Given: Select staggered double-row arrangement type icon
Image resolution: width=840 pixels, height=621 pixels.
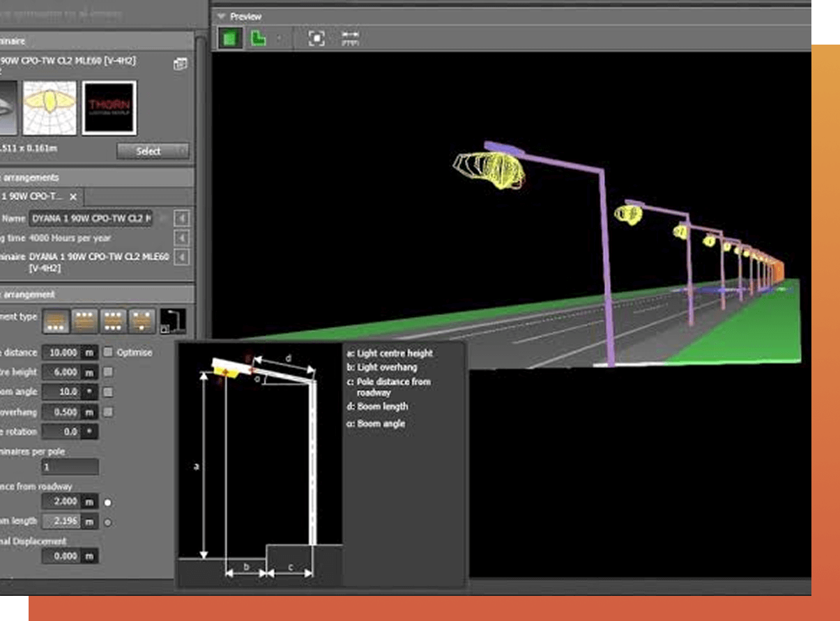Looking at the screenshot, I should pos(143,321).
